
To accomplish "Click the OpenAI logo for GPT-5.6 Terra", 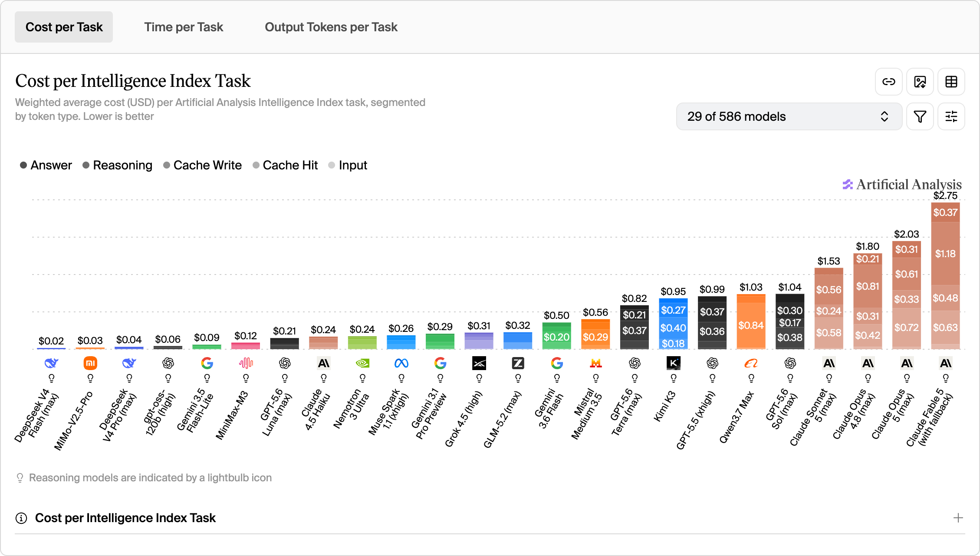I will click(635, 363).
